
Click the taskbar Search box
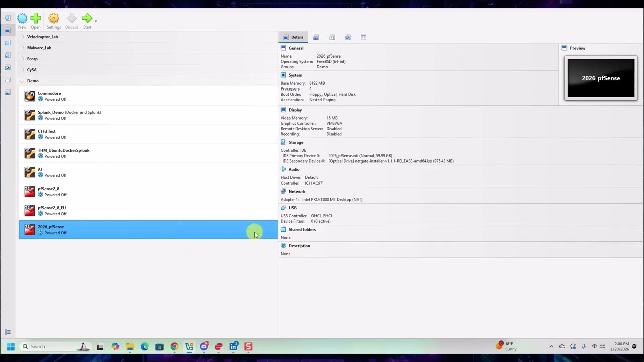(55, 346)
